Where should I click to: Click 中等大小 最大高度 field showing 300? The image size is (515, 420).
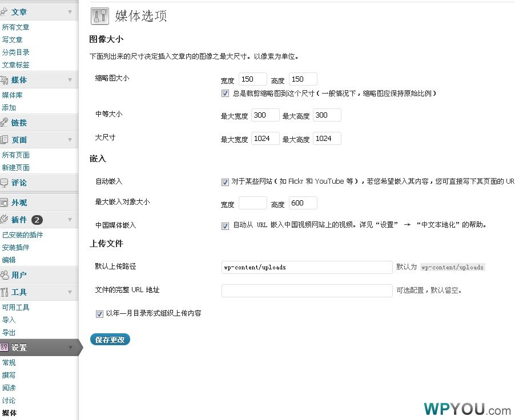tap(327, 115)
